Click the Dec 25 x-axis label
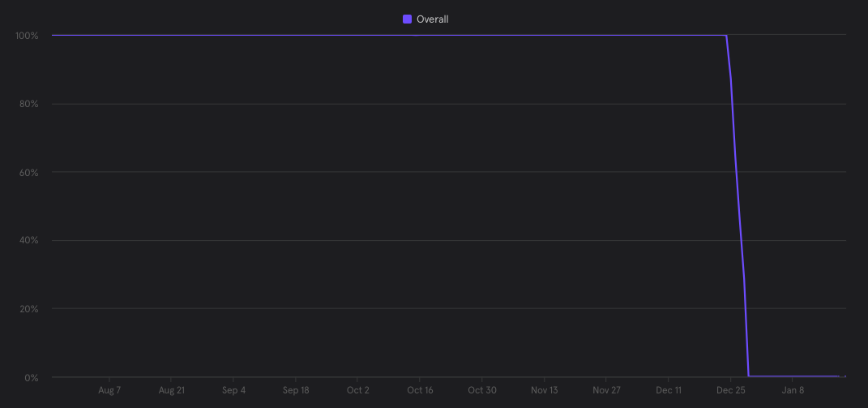 coord(730,390)
